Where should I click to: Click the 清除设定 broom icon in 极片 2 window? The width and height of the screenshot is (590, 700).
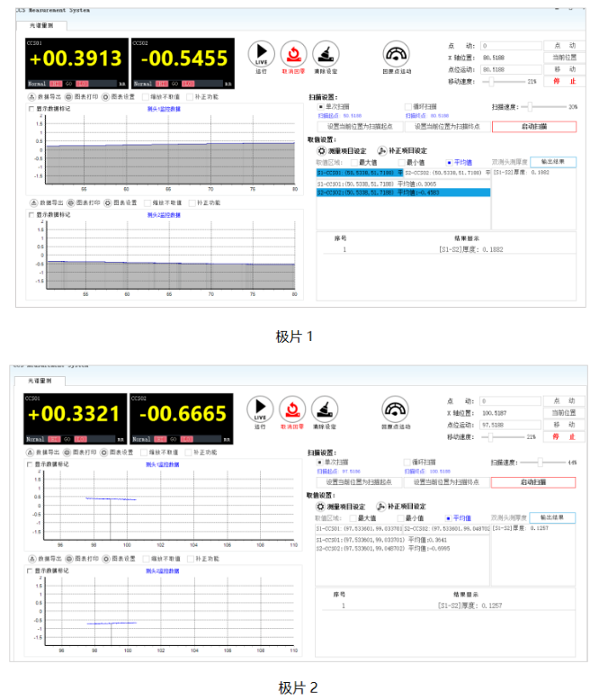pyautogui.click(x=324, y=408)
